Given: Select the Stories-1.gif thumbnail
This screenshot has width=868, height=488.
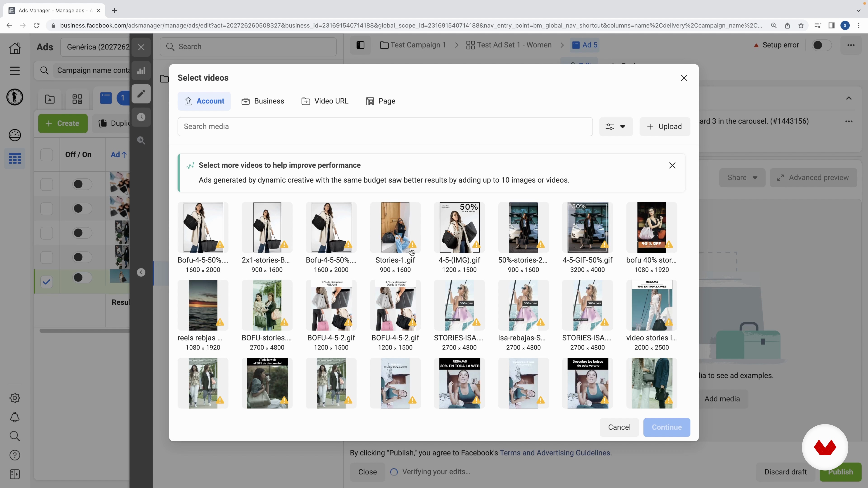Looking at the screenshot, I should click(395, 228).
